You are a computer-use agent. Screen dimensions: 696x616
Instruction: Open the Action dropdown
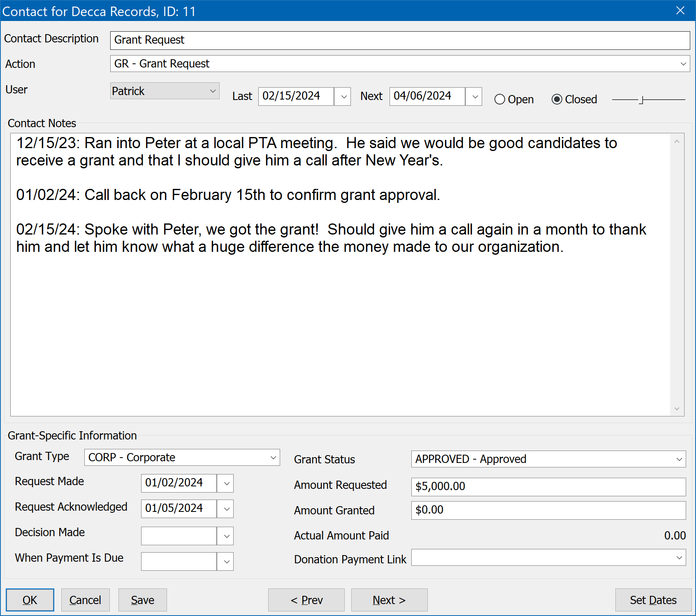(x=683, y=64)
